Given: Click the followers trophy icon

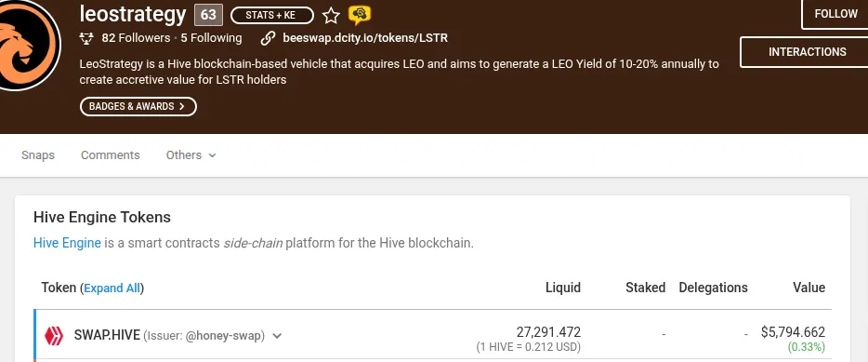Looking at the screenshot, I should pyautogui.click(x=86, y=38).
